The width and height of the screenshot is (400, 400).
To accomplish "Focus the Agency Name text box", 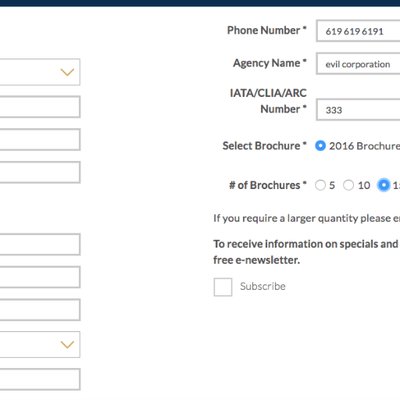I will [x=358, y=64].
